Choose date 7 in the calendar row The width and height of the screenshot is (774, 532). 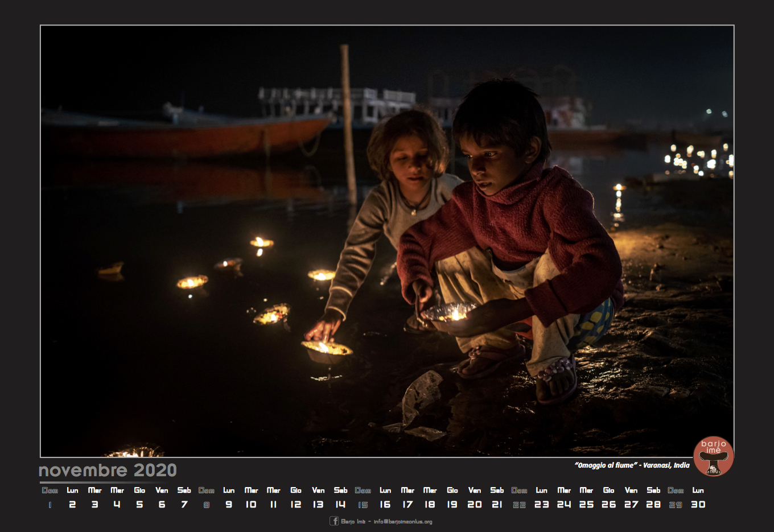[x=184, y=505]
